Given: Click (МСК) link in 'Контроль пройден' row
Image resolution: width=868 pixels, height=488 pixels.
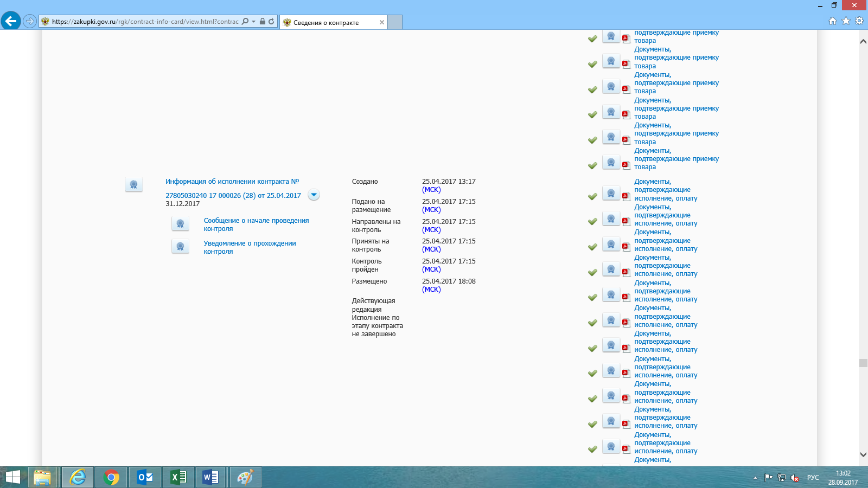Looking at the screenshot, I should pyautogui.click(x=431, y=269).
